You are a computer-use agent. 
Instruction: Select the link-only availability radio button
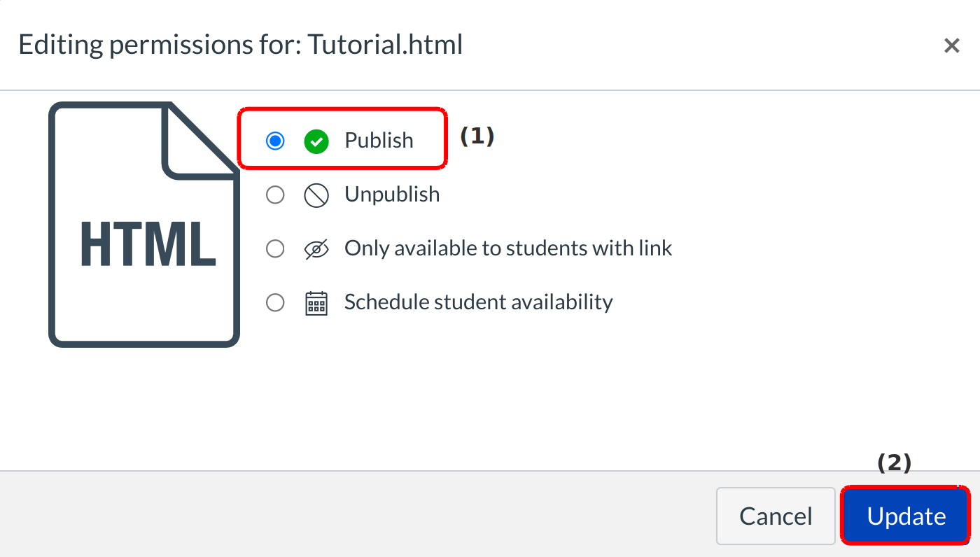276,248
